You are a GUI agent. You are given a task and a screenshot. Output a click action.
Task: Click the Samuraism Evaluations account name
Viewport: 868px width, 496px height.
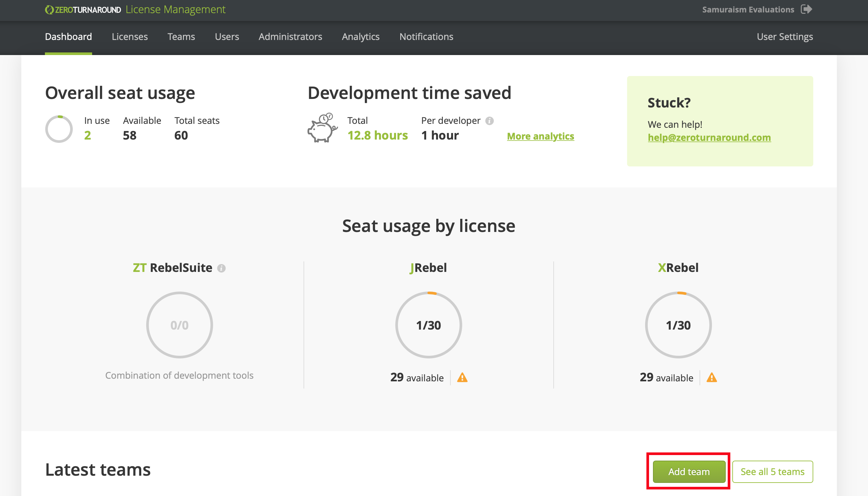748,10
